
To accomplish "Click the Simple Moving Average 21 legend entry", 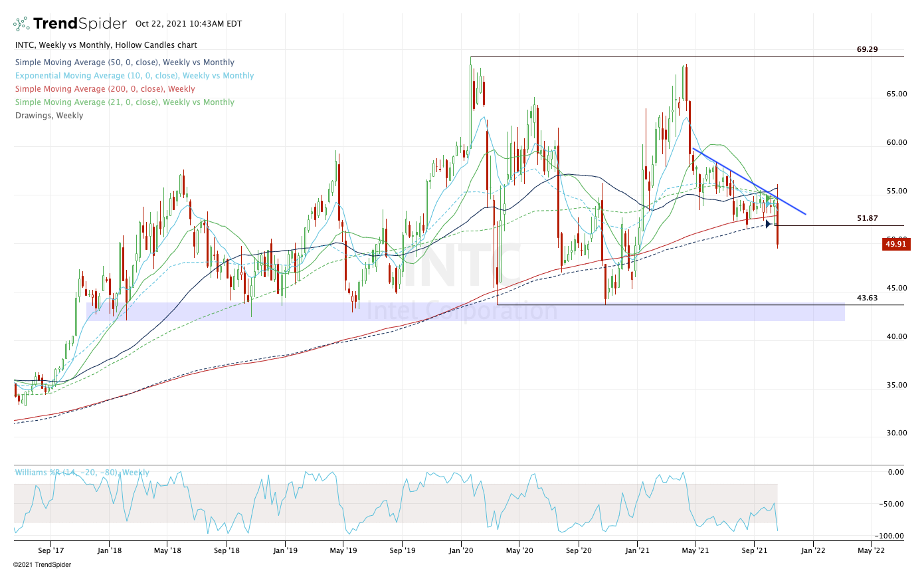I will click(x=124, y=102).
